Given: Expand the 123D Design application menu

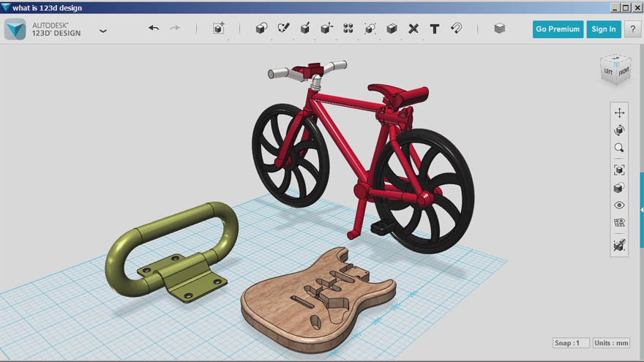Looking at the screenshot, I should click(103, 31).
